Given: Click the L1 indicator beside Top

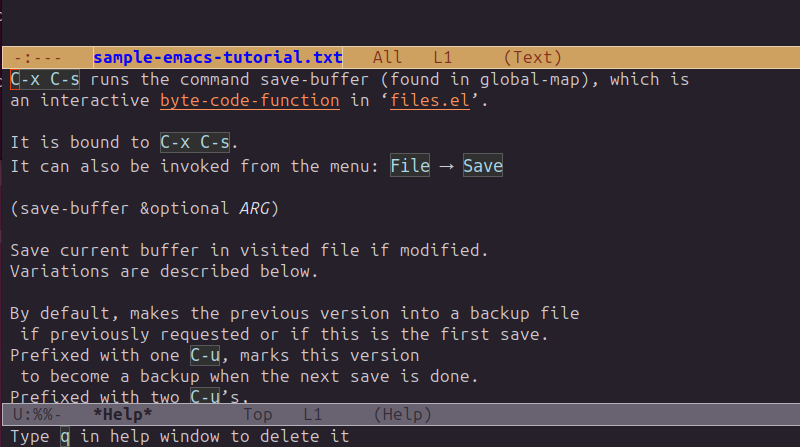Looking at the screenshot, I should point(313,414).
